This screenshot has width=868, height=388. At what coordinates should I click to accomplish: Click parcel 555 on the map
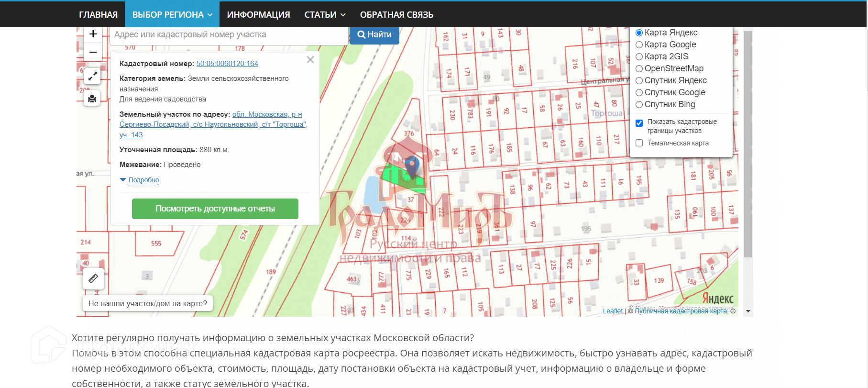(x=156, y=244)
